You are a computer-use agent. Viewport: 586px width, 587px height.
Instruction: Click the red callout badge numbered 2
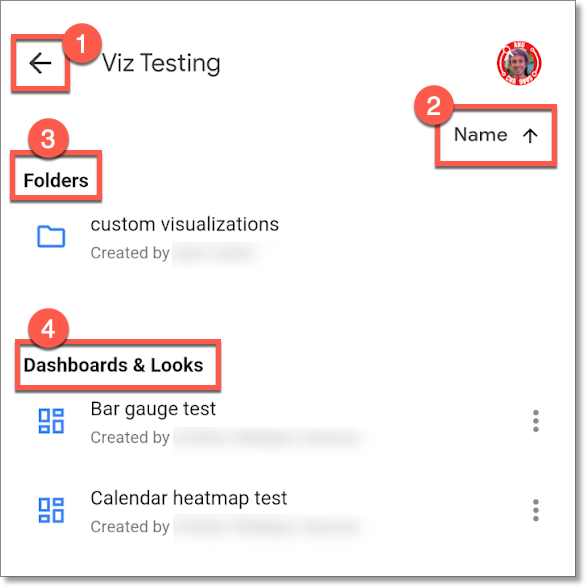tap(434, 106)
